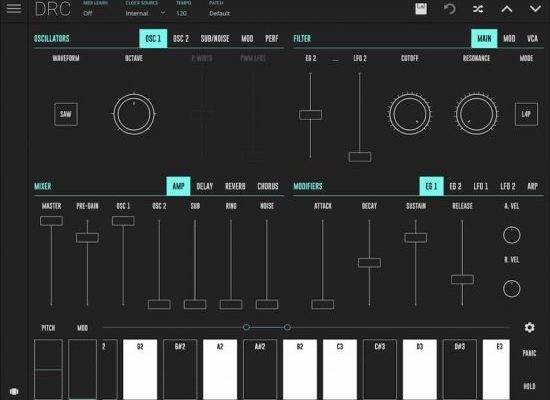Viewport: 550px width, 400px height.
Task: Click the NOISE slider handle
Action: (x=267, y=304)
